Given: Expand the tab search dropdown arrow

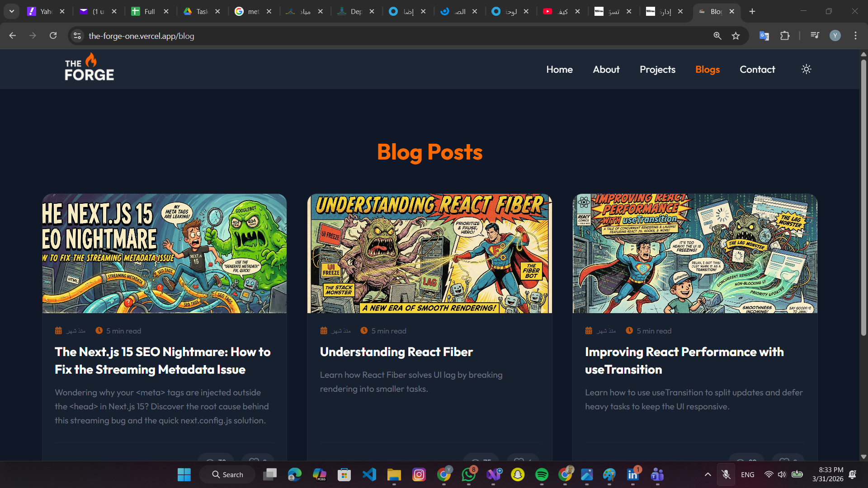Looking at the screenshot, I should (11, 11).
